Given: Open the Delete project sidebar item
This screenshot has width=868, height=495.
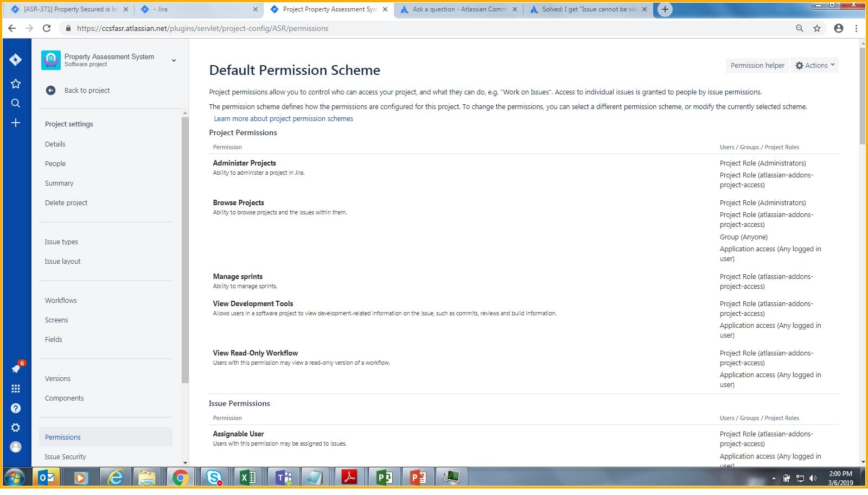Looking at the screenshot, I should [x=66, y=203].
